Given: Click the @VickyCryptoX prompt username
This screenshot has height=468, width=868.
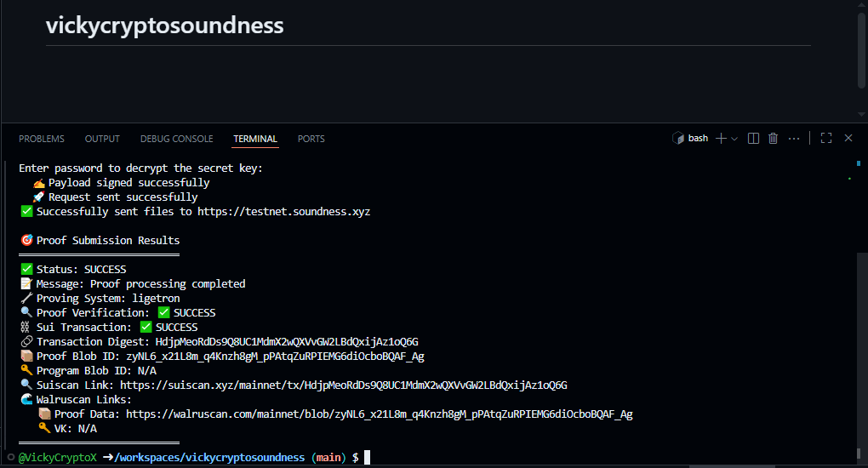Looking at the screenshot, I should [58, 458].
